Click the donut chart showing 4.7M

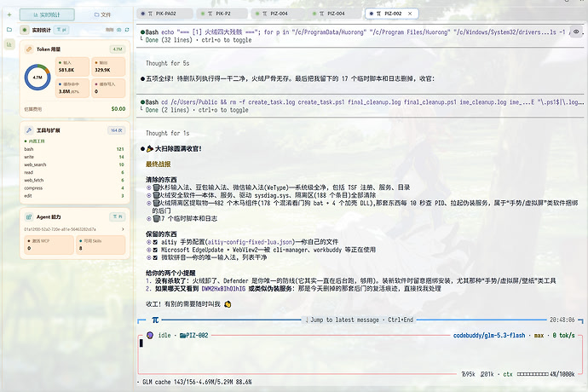(37, 78)
